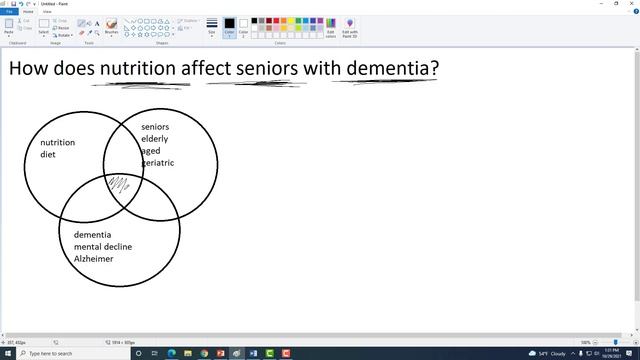
Task: Open the Paint Help icon
Action: pos(636,11)
